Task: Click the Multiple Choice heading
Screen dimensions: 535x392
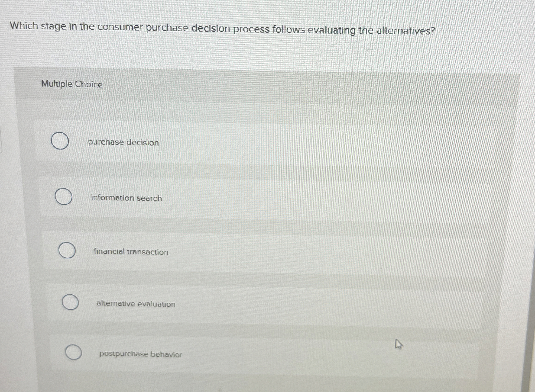Action: point(72,84)
